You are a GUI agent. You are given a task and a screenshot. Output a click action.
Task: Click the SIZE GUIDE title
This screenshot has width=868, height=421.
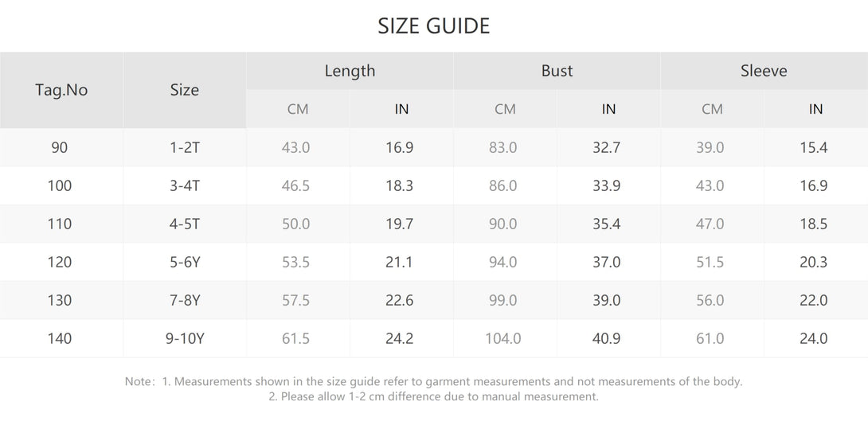[x=434, y=25]
